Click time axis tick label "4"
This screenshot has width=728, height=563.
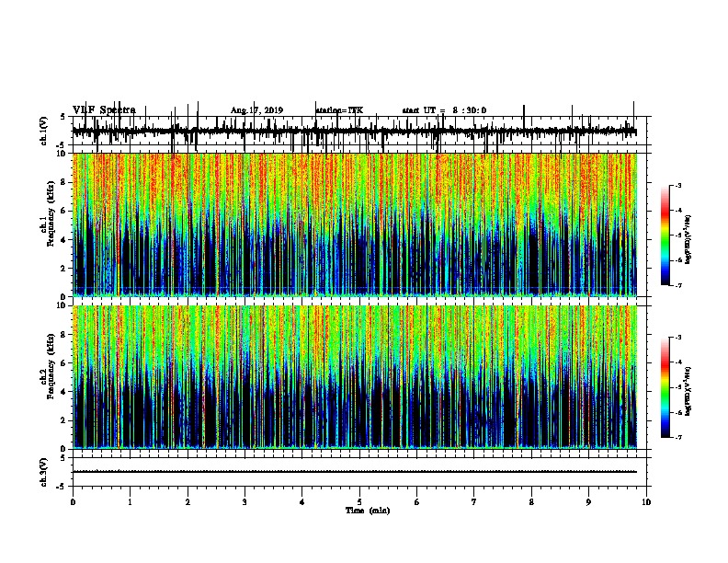[302, 502]
